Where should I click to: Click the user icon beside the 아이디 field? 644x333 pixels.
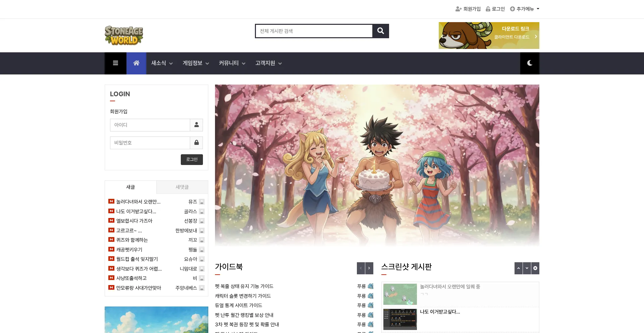[197, 125]
